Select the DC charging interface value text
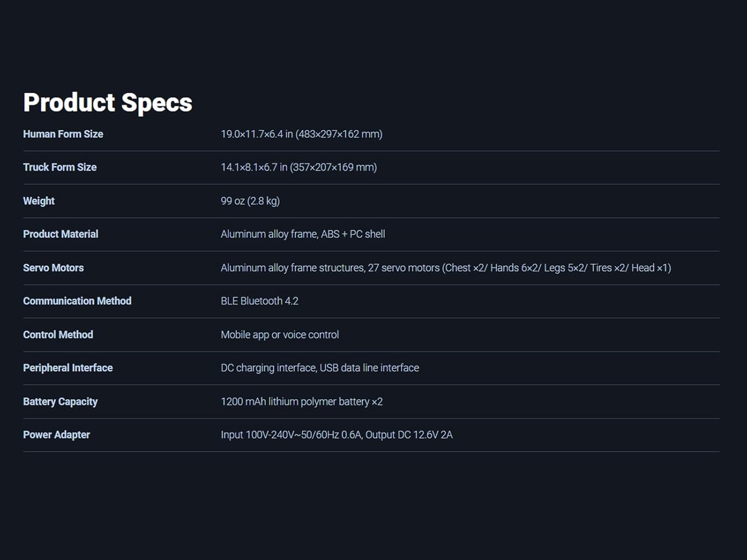The height and width of the screenshot is (560, 747). pos(320,368)
